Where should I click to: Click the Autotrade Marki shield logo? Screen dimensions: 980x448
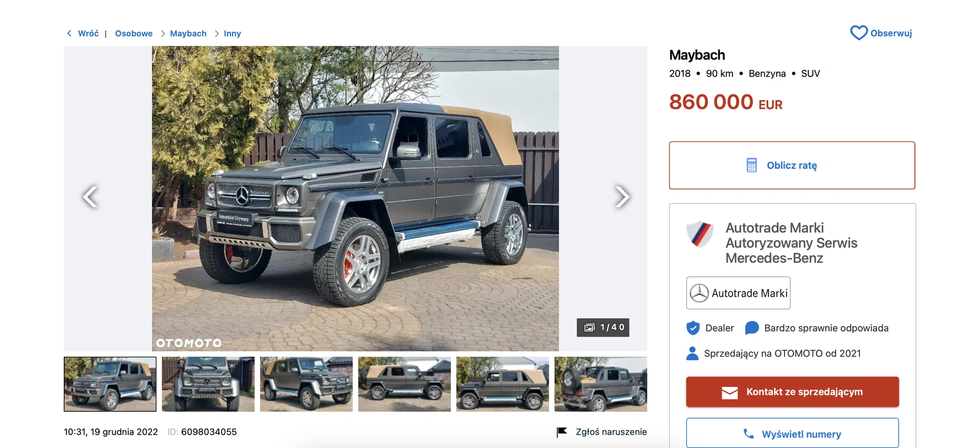pyautogui.click(x=700, y=234)
